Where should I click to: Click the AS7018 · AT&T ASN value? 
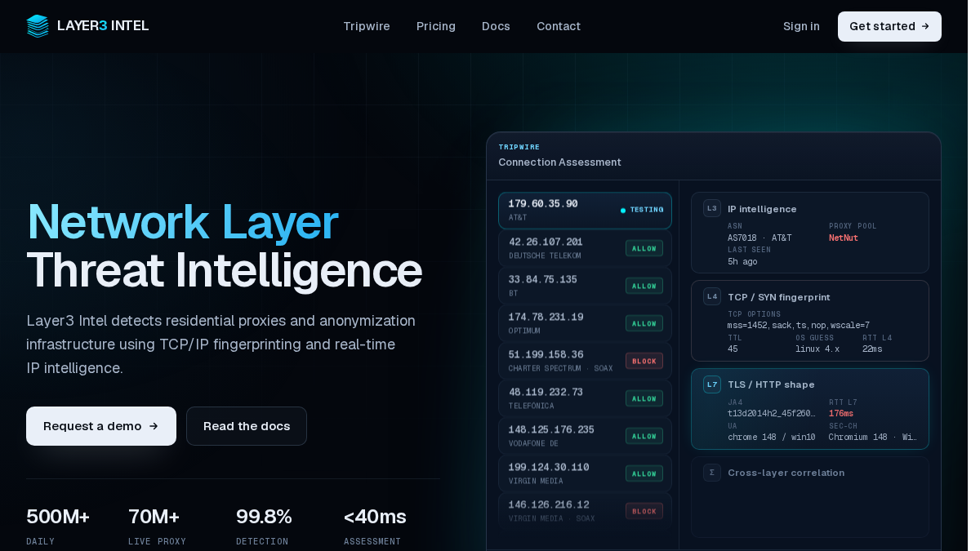[x=759, y=238]
